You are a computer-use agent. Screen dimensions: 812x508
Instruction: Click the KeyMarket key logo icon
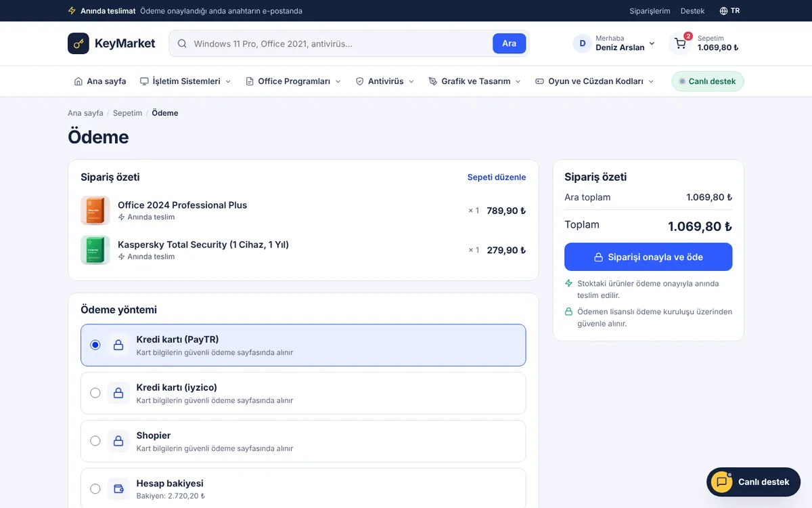point(78,43)
